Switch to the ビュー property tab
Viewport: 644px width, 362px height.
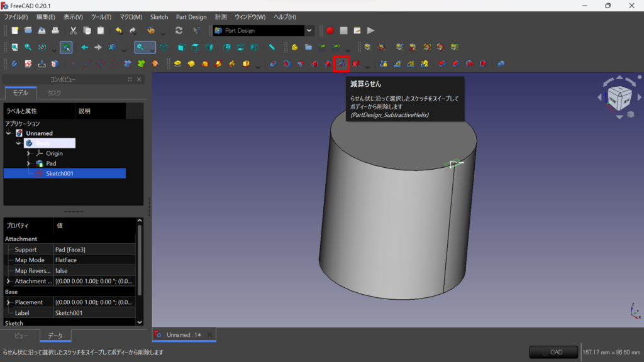(21, 336)
